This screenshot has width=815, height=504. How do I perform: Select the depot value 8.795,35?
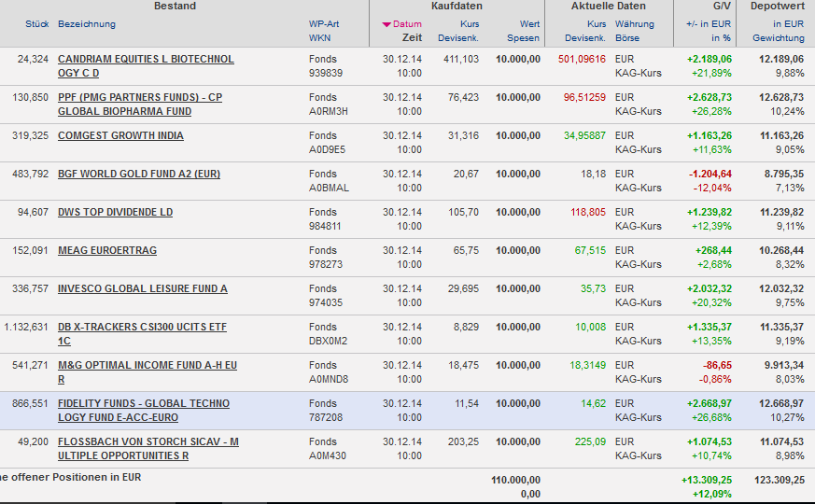click(784, 174)
